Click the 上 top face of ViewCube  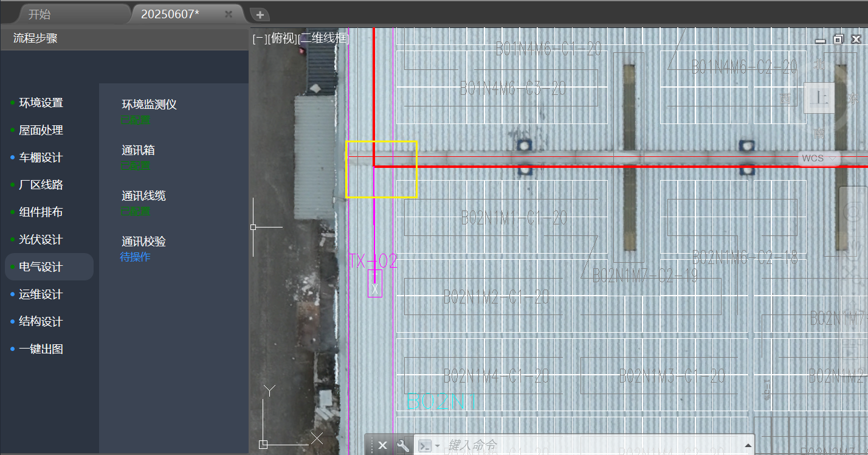pyautogui.click(x=821, y=98)
